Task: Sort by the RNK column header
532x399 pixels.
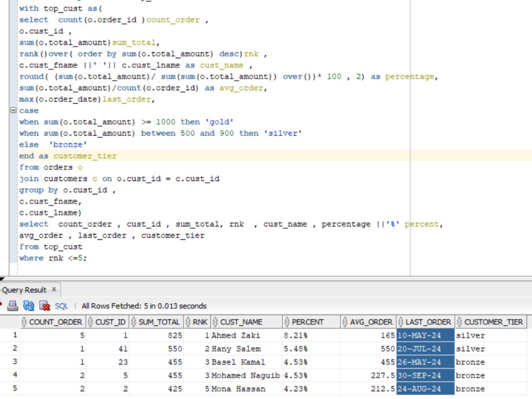Action: (x=197, y=322)
